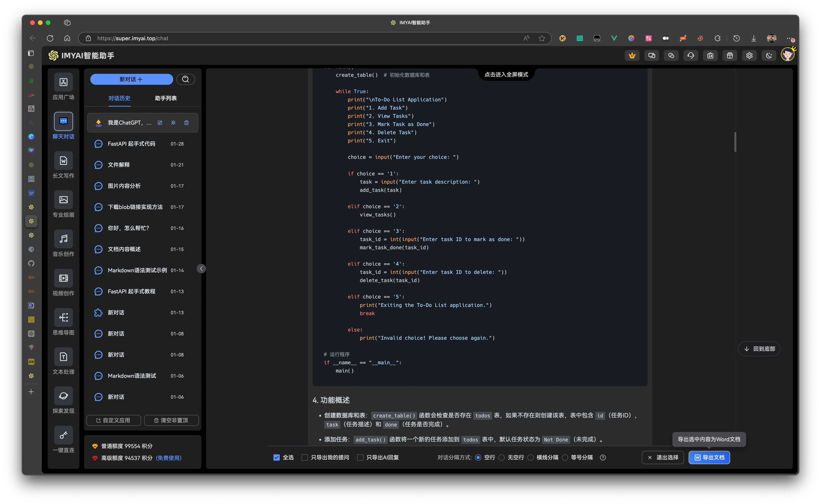Screen dimensions: 821x504
Task: Toggle the 全选 select all checkbox
Action: (x=276, y=457)
